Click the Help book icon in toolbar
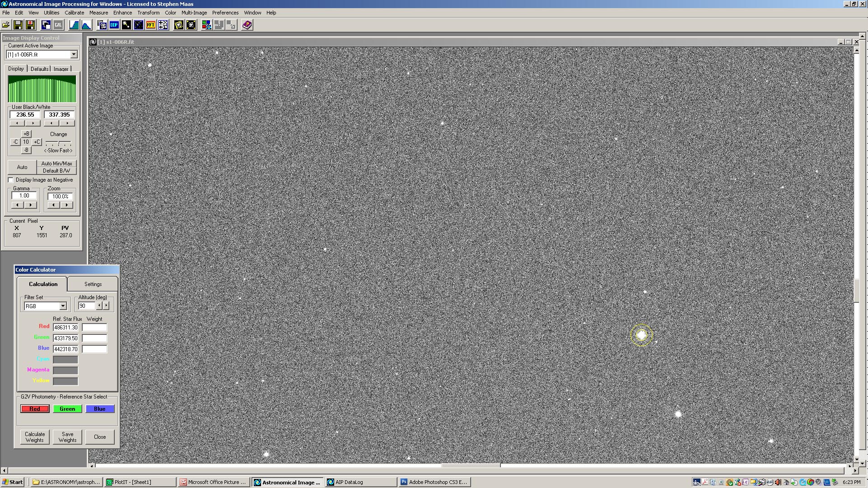 (247, 25)
